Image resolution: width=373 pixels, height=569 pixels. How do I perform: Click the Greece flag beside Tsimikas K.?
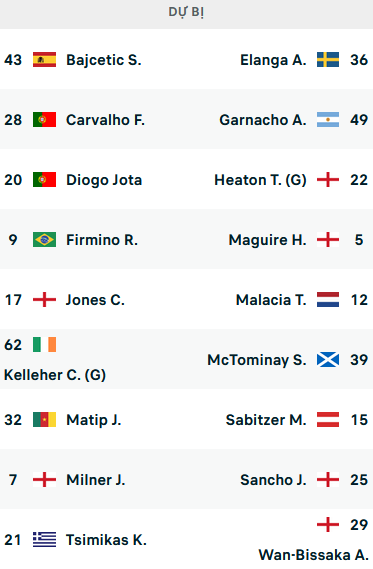(x=44, y=540)
